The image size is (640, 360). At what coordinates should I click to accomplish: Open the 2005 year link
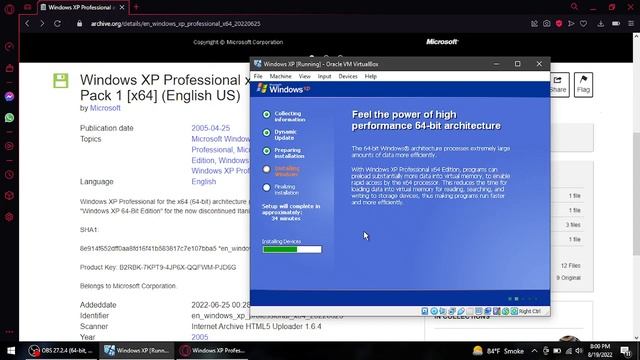click(200, 337)
